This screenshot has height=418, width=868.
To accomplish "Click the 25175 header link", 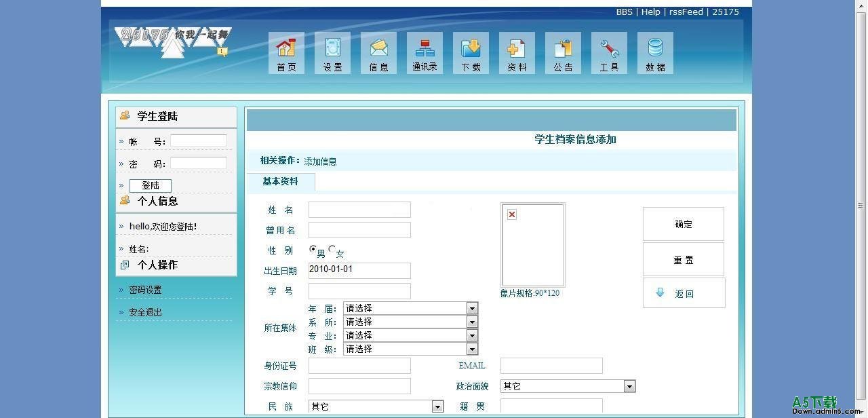I will click(726, 12).
